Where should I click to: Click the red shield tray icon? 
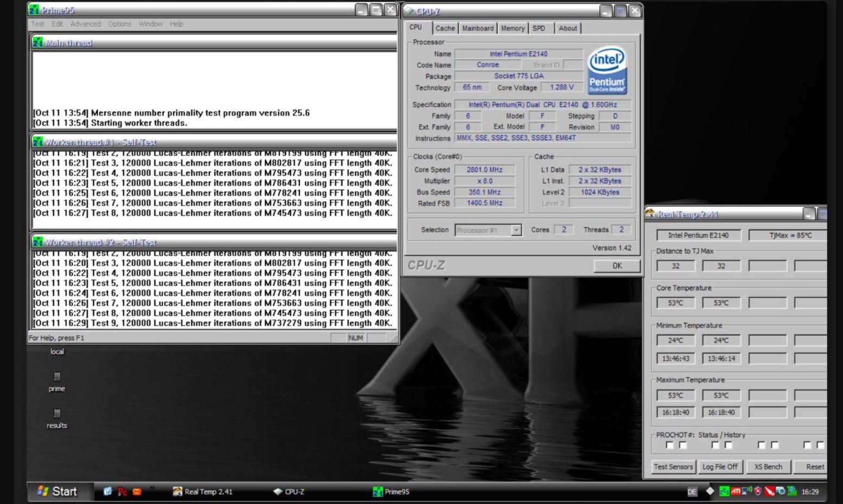coord(758,491)
